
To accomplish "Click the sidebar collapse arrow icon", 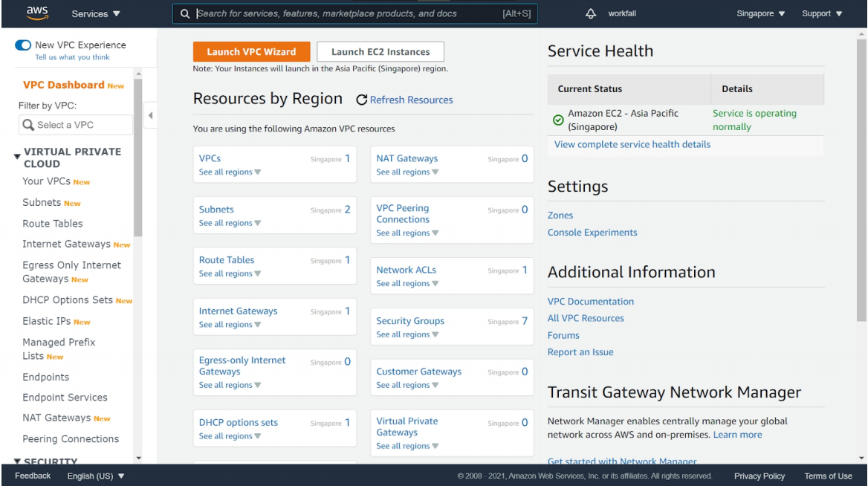I will point(150,115).
